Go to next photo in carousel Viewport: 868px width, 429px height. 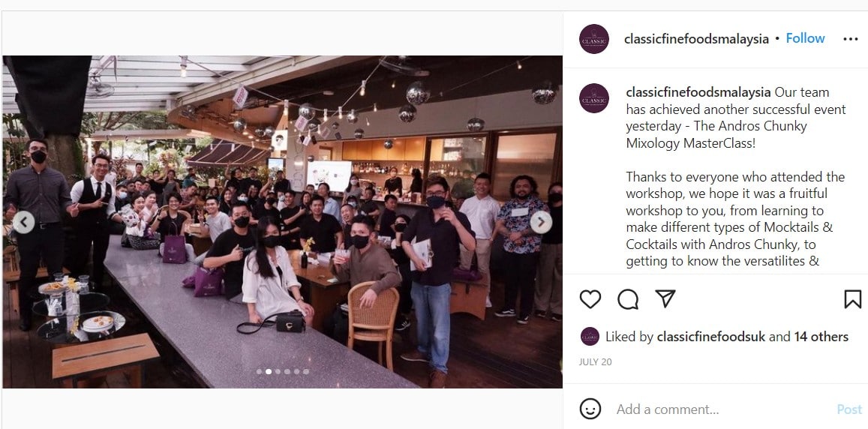[x=541, y=222]
